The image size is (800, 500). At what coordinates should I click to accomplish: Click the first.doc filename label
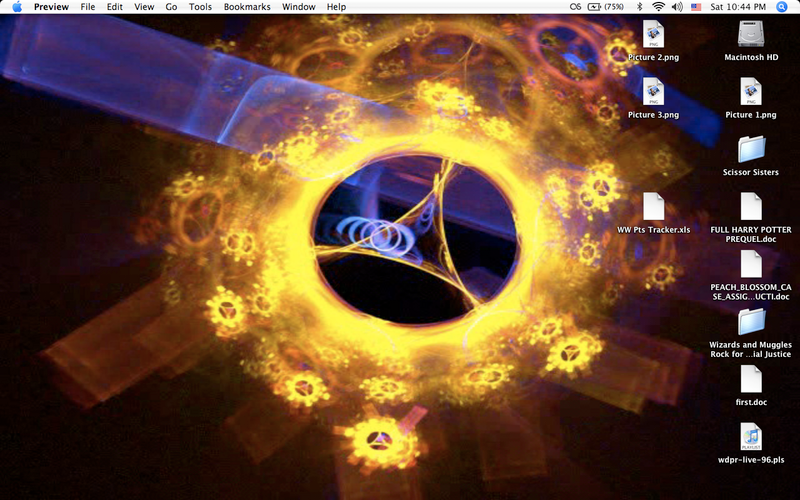(x=751, y=402)
